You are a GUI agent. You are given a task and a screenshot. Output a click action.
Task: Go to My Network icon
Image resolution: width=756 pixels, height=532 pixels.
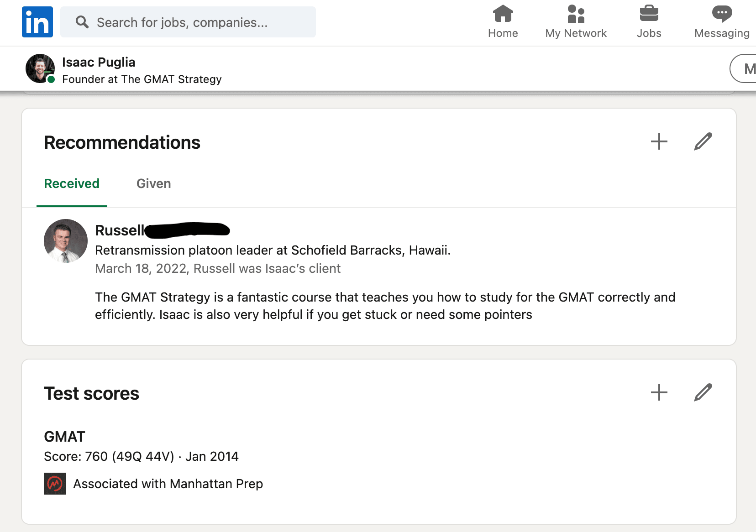[576, 14]
